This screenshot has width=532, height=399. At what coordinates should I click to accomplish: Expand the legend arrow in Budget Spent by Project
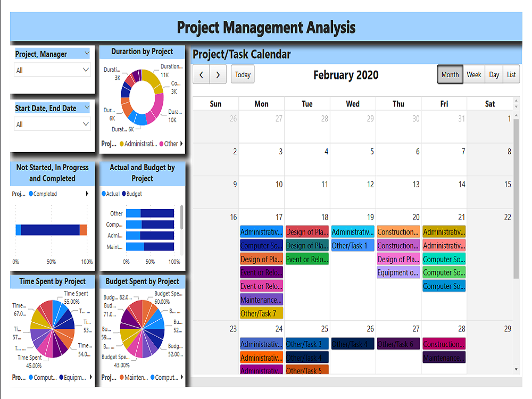pos(181,378)
